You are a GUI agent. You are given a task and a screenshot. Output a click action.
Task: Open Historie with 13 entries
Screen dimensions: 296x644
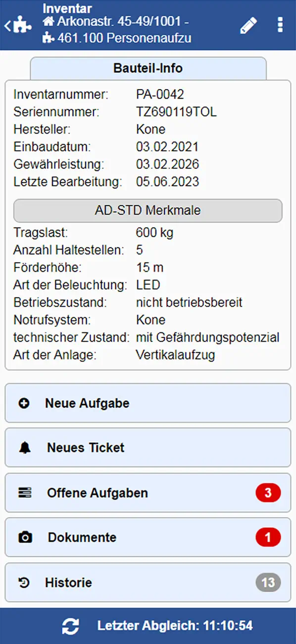[x=148, y=582]
